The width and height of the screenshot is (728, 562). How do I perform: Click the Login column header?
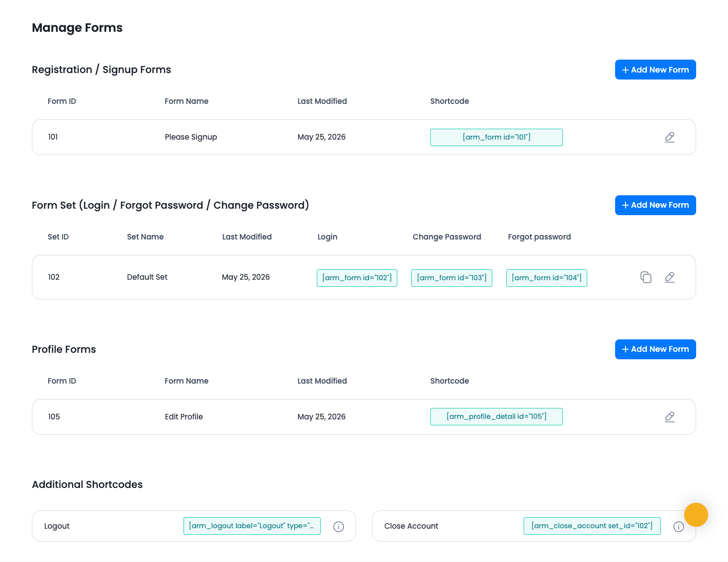pos(327,237)
